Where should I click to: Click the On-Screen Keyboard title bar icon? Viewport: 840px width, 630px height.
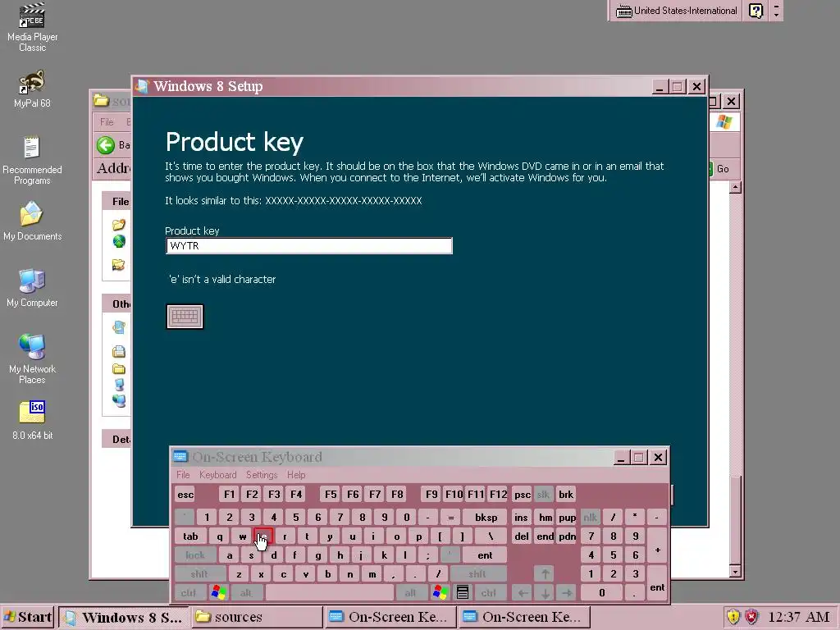click(x=180, y=456)
